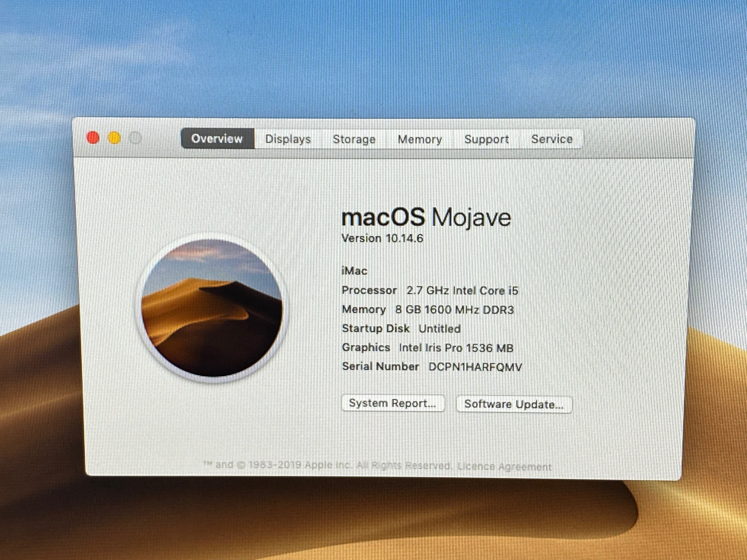This screenshot has width=747, height=560.
Task: Select the Storage tab
Action: tap(354, 139)
